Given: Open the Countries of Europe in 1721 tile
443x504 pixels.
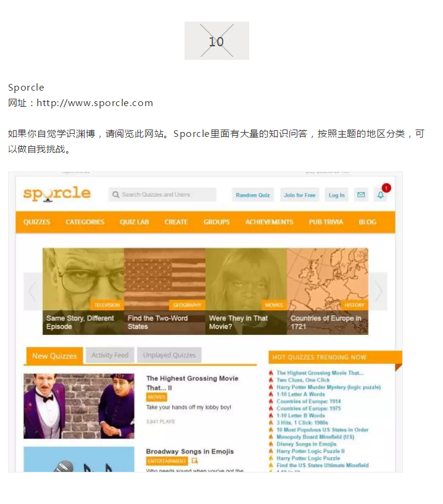Looking at the screenshot, I should pyautogui.click(x=327, y=291).
